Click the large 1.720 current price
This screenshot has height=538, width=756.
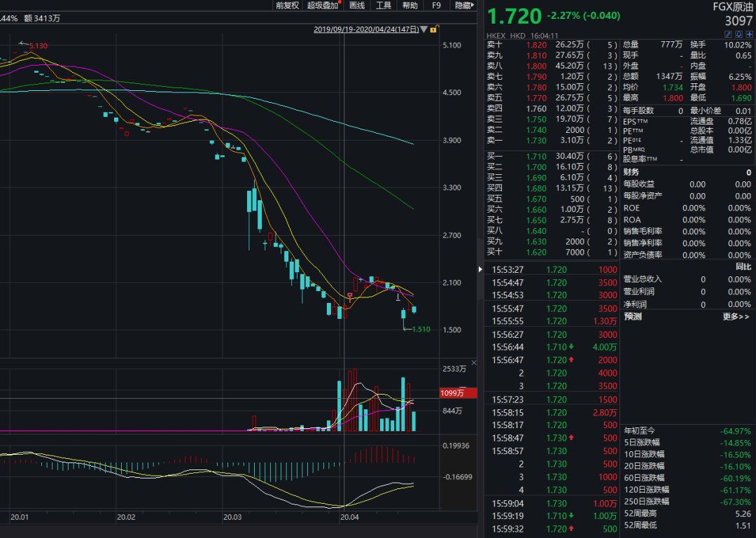tap(514, 16)
